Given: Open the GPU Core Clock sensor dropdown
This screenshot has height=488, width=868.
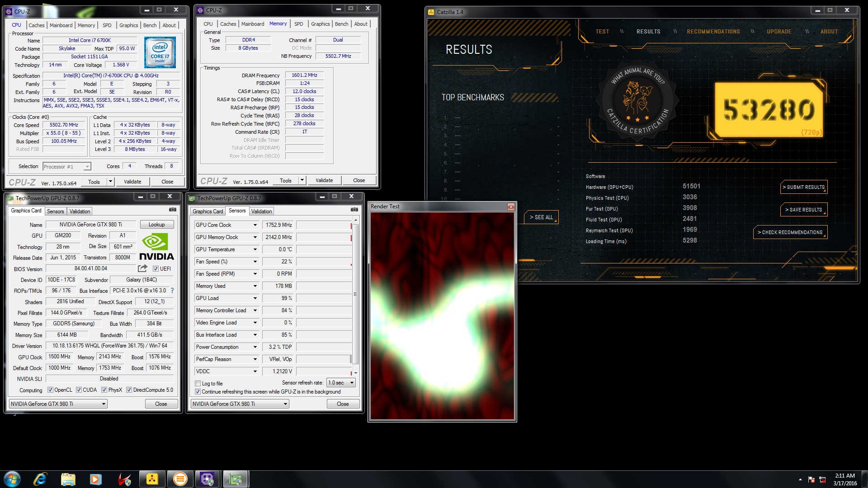Looking at the screenshot, I should [x=255, y=225].
